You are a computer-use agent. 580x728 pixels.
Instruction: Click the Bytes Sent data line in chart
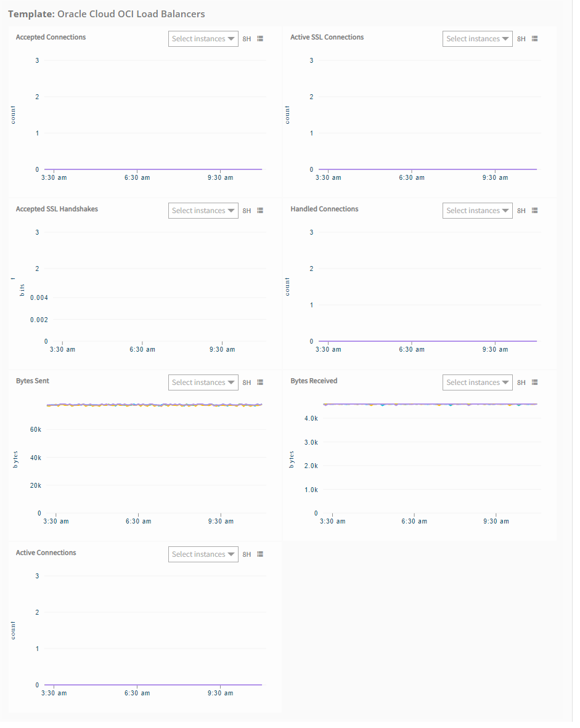(x=154, y=405)
